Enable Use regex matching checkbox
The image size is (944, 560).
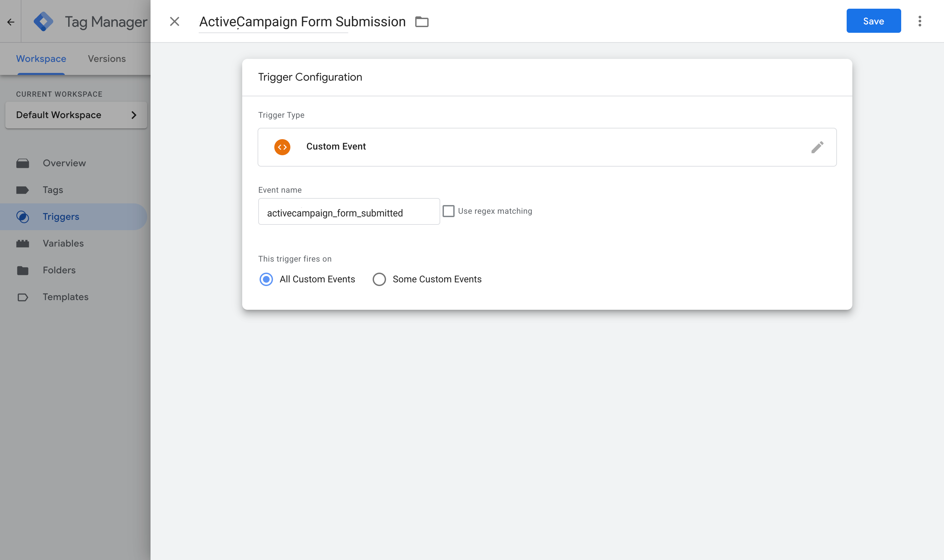(x=448, y=211)
